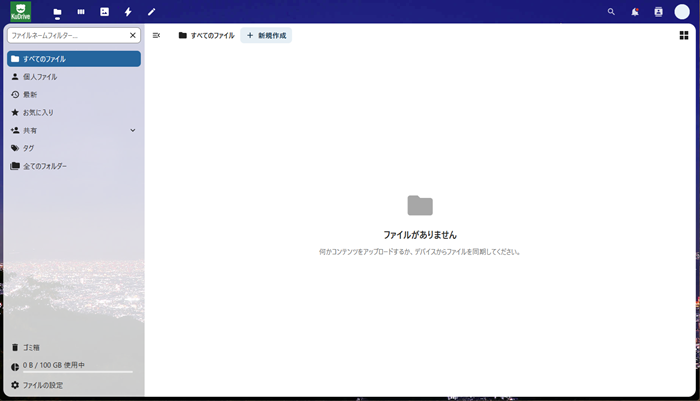Open 全てのフォルダー view
This screenshot has width=700, height=401.
74,166
